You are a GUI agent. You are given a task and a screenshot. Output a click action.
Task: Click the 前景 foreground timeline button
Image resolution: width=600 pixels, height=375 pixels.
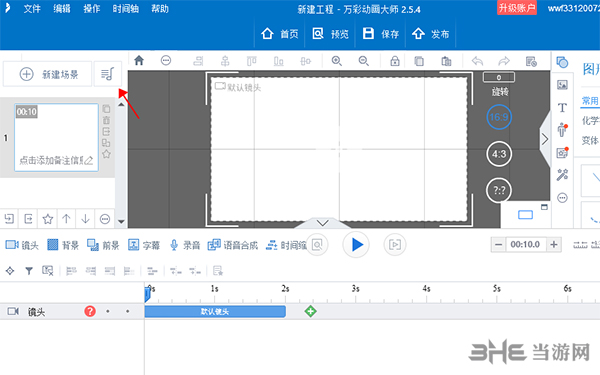pyautogui.click(x=103, y=245)
